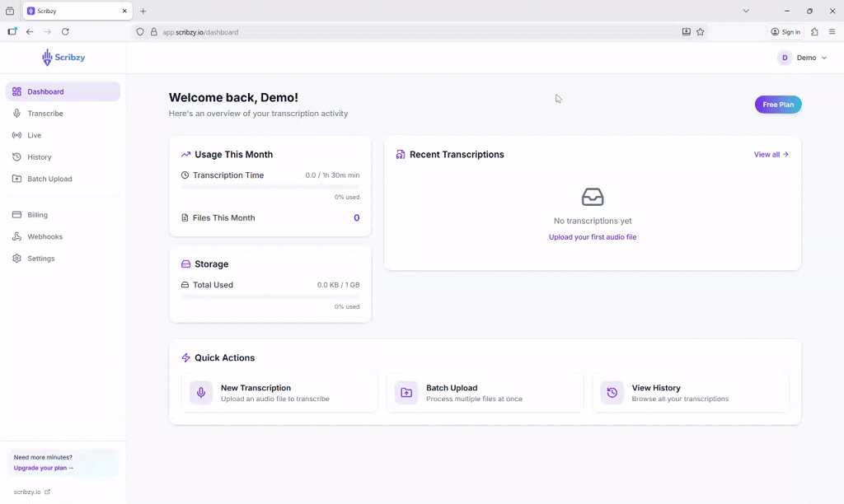This screenshot has height=504, width=844.
Task: Click the empty inbox icon in Recent Transcriptions
Action: point(593,197)
